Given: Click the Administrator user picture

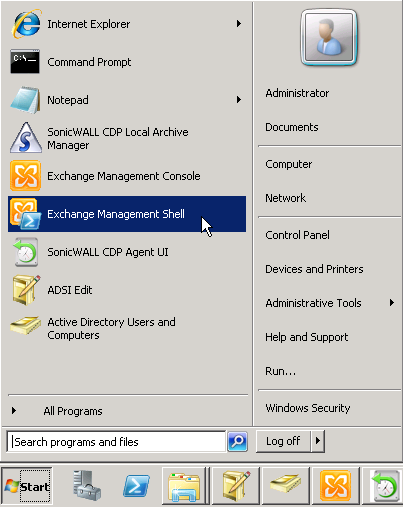Looking at the screenshot, I should coord(329,37).
